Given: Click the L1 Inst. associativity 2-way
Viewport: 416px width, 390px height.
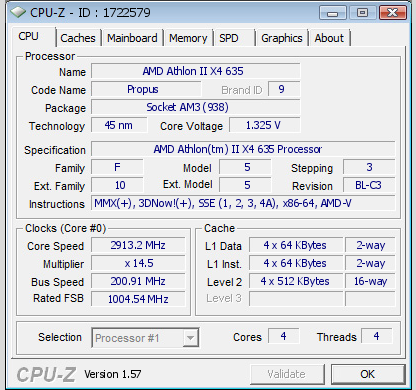Looking at the screenshot, I should click(370, 263).
